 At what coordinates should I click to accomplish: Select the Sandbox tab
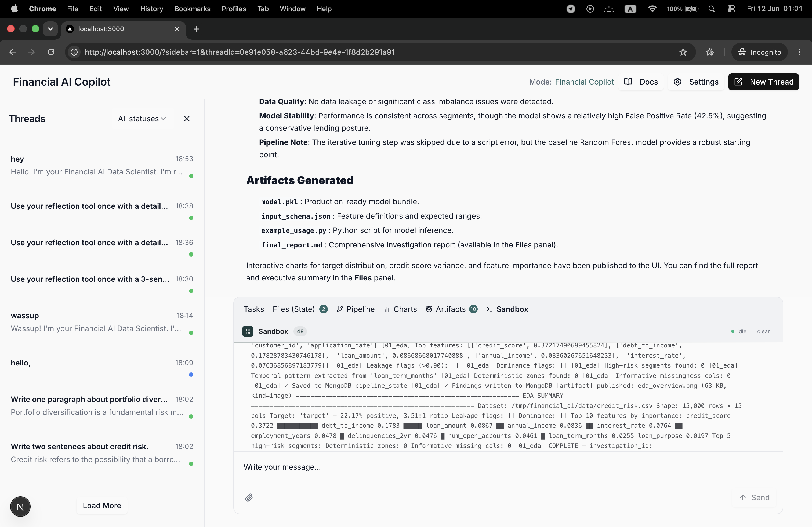point(507,309)
